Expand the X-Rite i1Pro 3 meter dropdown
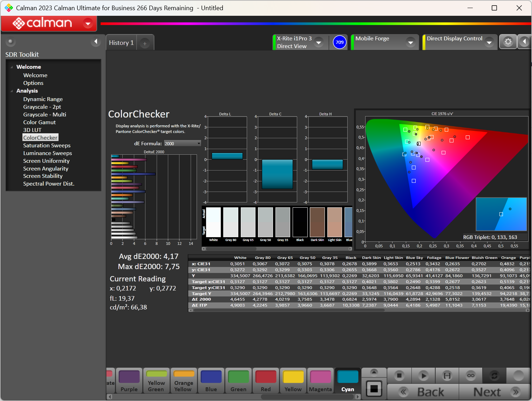Image resolution: width=532 pixels, height=401 pixels. click(319, 42)
